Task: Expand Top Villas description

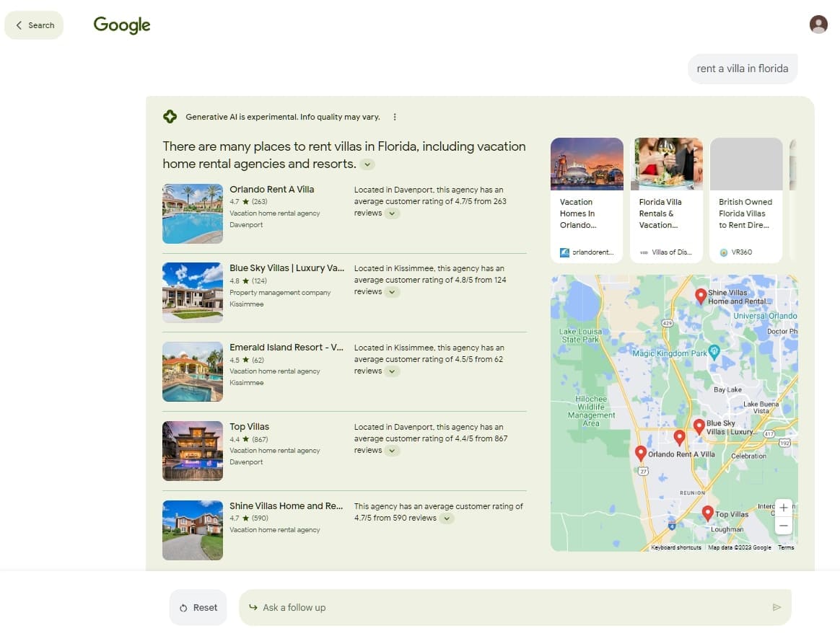Action: 392,450
